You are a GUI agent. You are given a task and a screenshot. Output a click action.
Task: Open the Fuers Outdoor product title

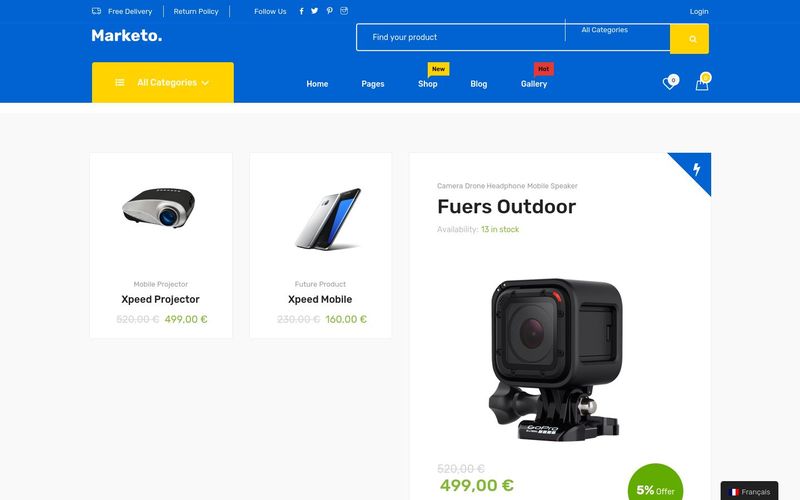coord(507,207)
